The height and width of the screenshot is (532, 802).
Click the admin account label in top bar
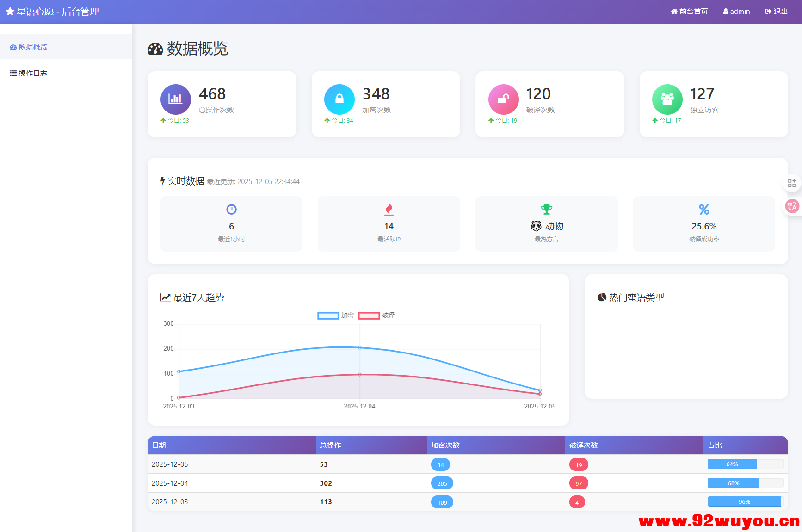coord(736,11)
